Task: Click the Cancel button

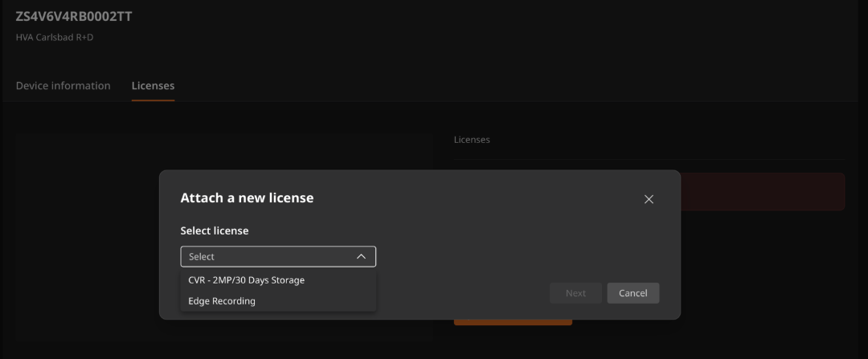Action: point(633,293)
